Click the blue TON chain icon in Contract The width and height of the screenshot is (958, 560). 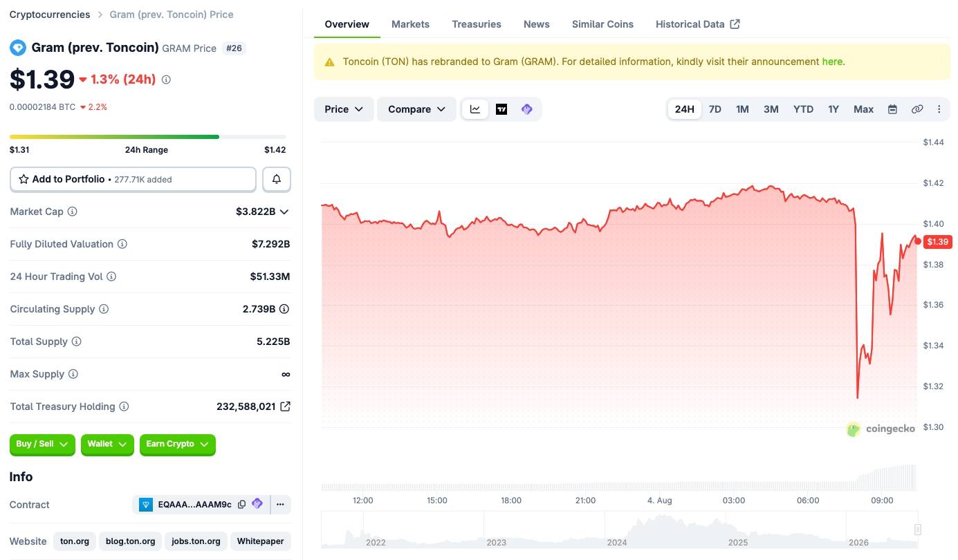[x=145, y=505]
